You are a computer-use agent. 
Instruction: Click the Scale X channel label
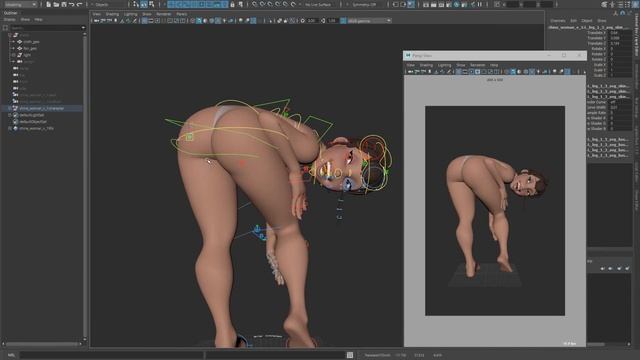click(x=600, y=64)
